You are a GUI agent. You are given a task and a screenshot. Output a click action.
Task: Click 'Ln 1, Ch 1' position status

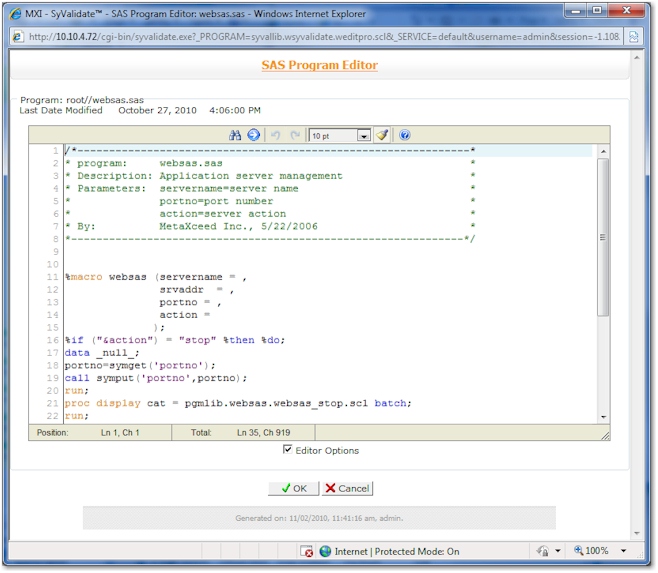(120, 433)
